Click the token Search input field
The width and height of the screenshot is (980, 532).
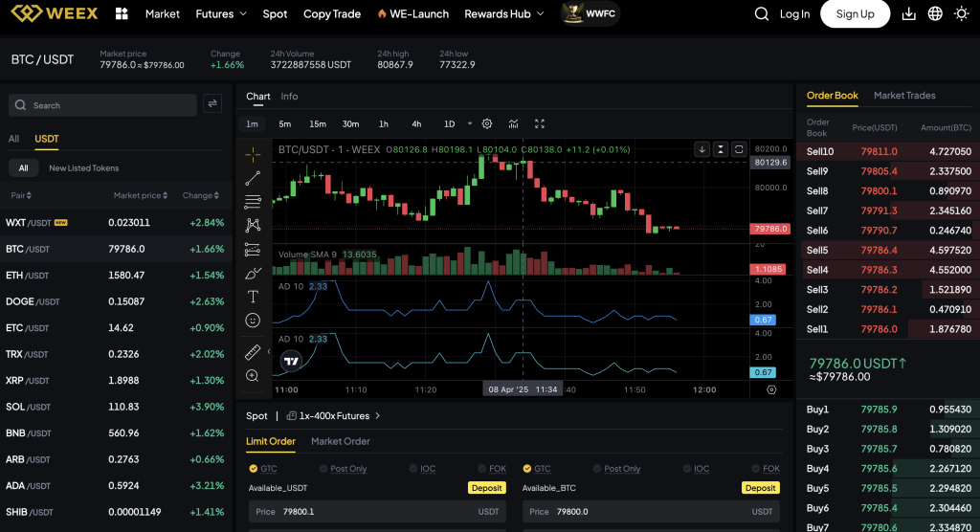111,105
